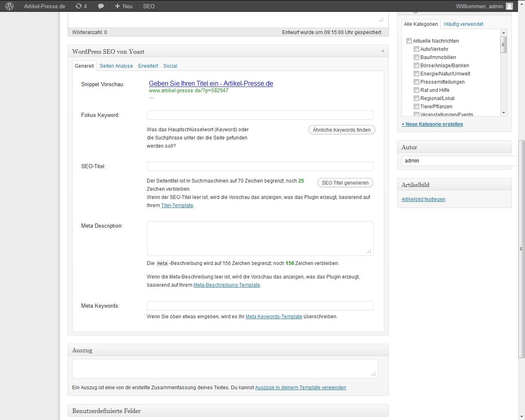Click the page scrollbar down arrow
This screenshot has width=525, height=420.
point(522,416)
